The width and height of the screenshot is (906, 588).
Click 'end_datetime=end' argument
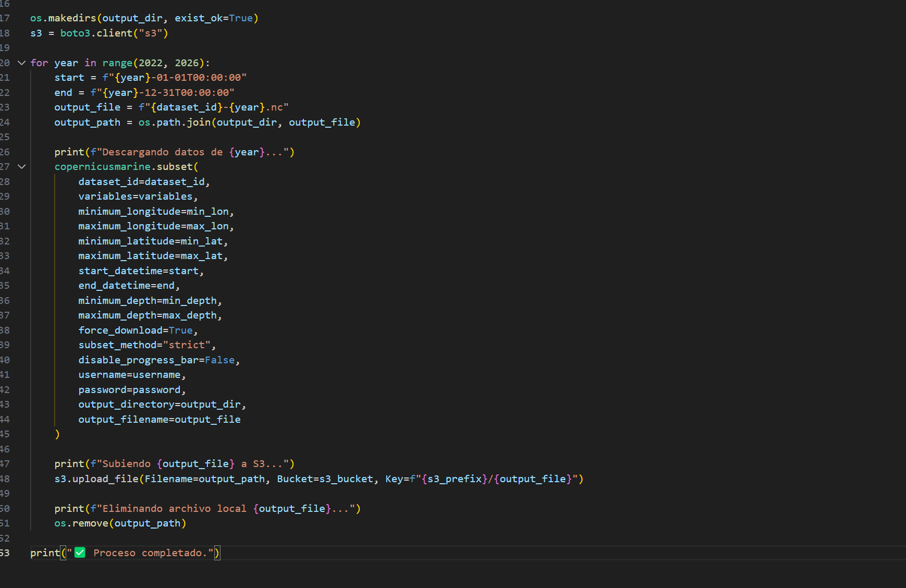click(x=127, y=286)
